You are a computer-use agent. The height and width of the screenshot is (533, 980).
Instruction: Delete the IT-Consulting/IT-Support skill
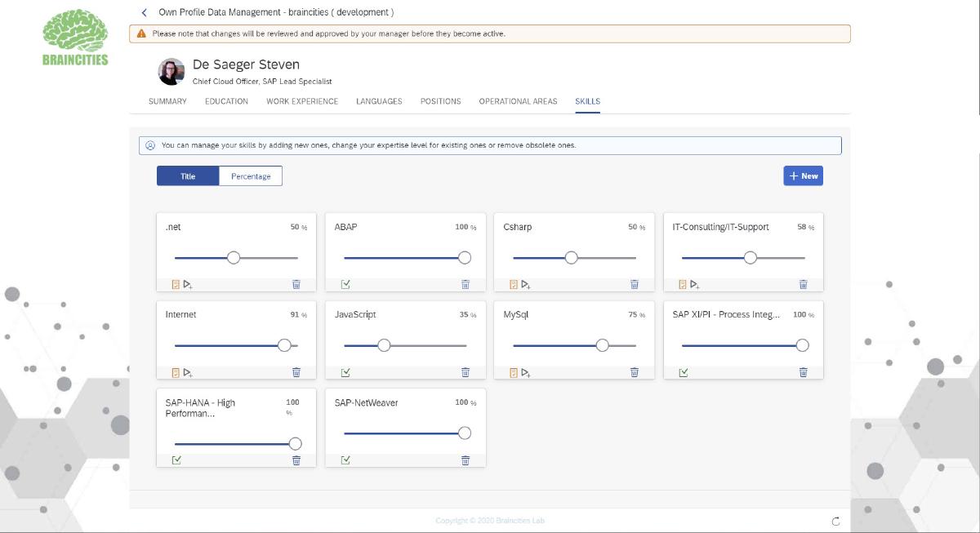(x=803, y=284)
